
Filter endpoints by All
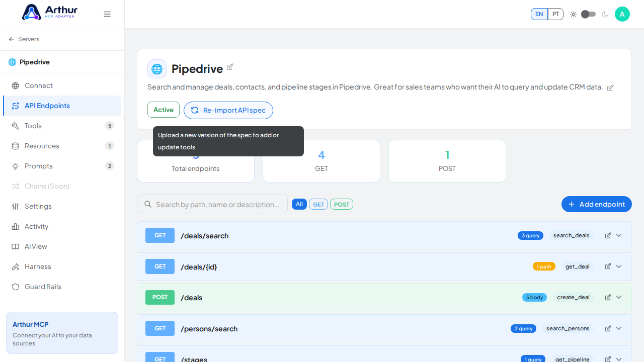[x=299, y=204]
